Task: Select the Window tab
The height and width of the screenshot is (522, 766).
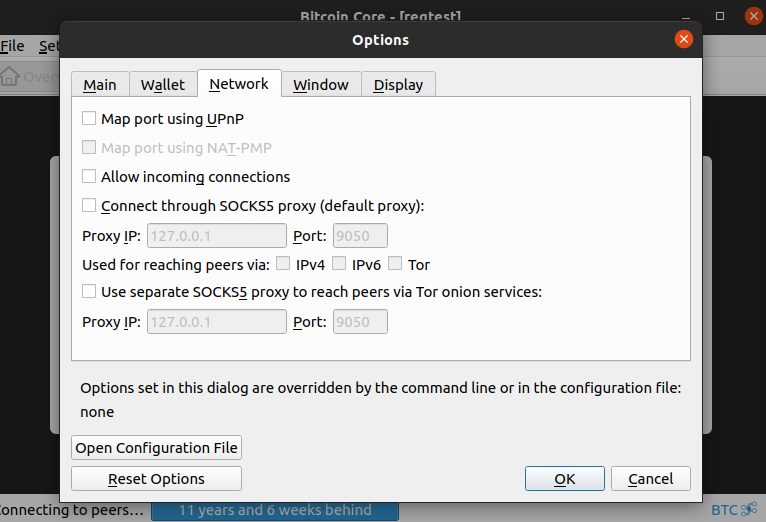Action: click(321, 85)
